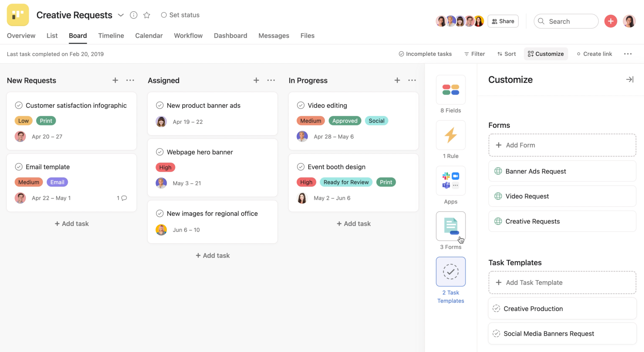This screenshot has width=644, height=352.
Task: Open Assigned column more options
Action: (271, 80)
